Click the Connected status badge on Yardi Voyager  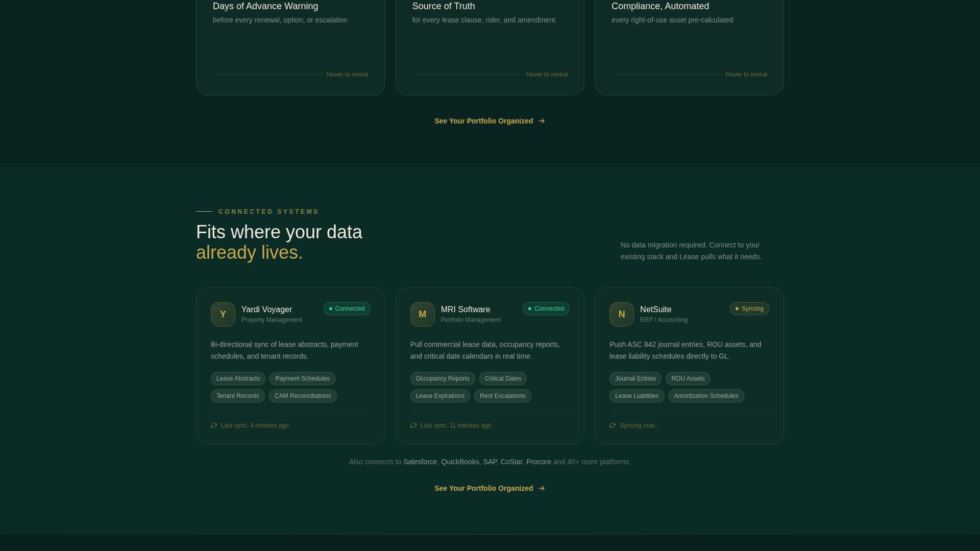(347, 309)
